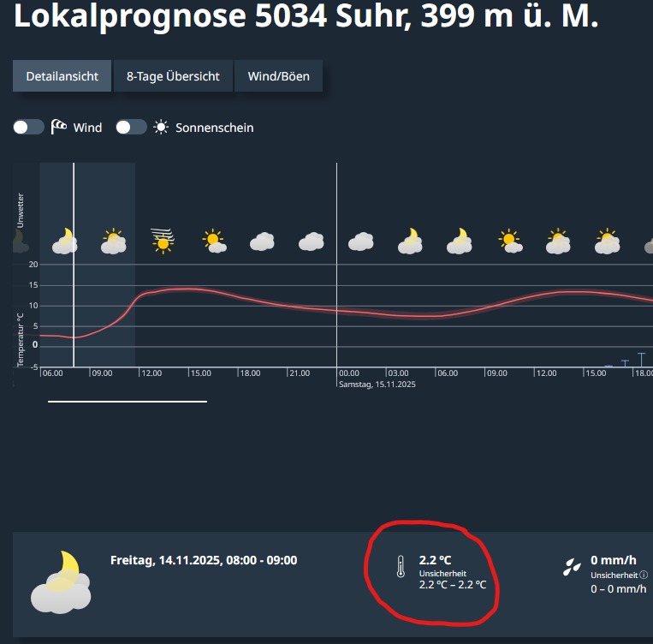Click Saturday 03.00–06.00 moon cloud icon
Image resolution: width=653 pixels, height=644 pixels.
412,241
